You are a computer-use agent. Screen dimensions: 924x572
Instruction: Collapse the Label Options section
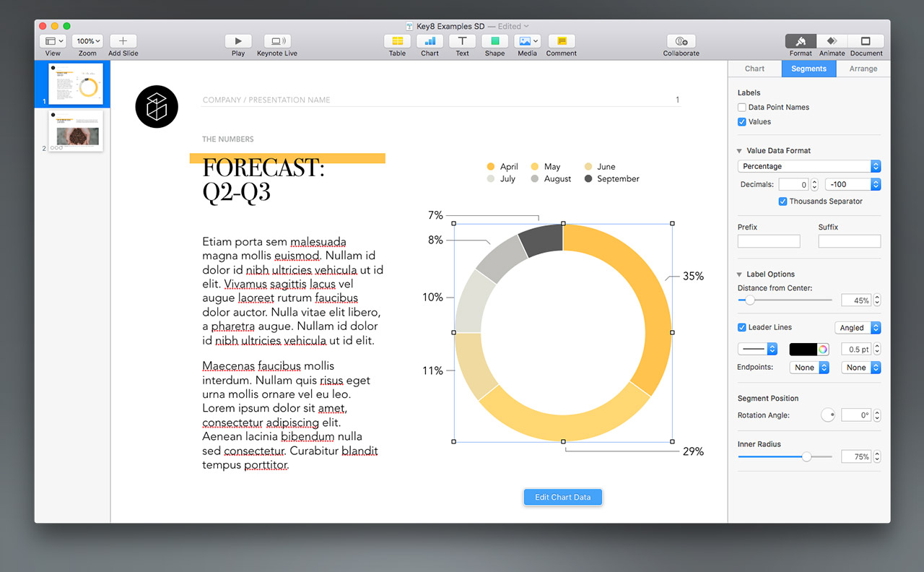739,274
